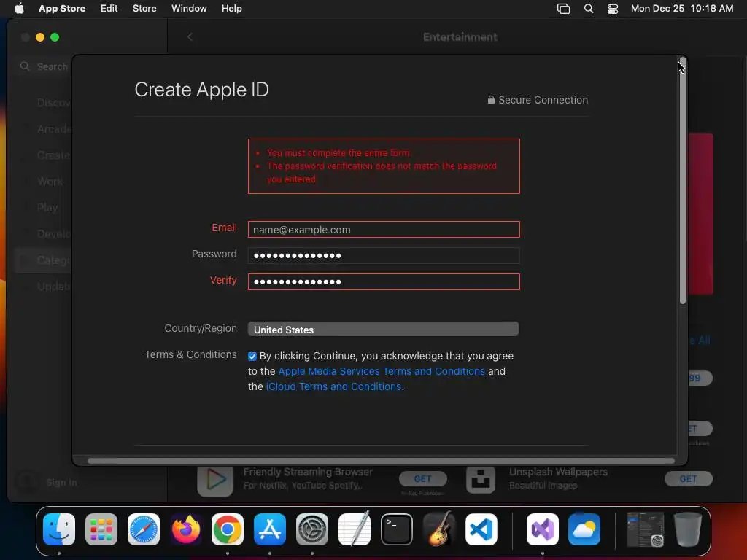Open the Help menu
Screen dimensions: 747x560
coord(231,9)
